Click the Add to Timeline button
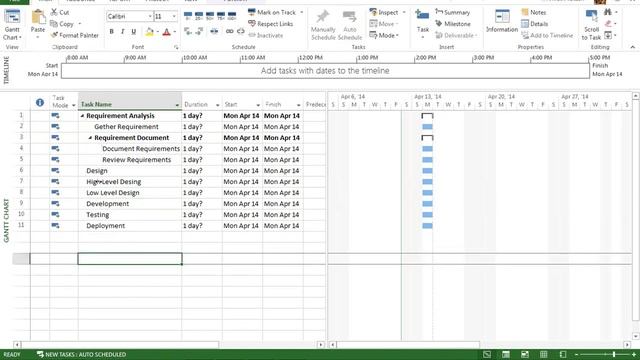This screenshot has height=360, width=640. [547, 36]
